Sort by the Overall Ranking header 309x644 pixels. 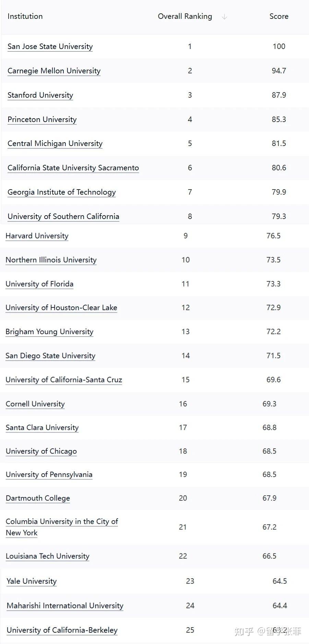(x=185, y=16)
